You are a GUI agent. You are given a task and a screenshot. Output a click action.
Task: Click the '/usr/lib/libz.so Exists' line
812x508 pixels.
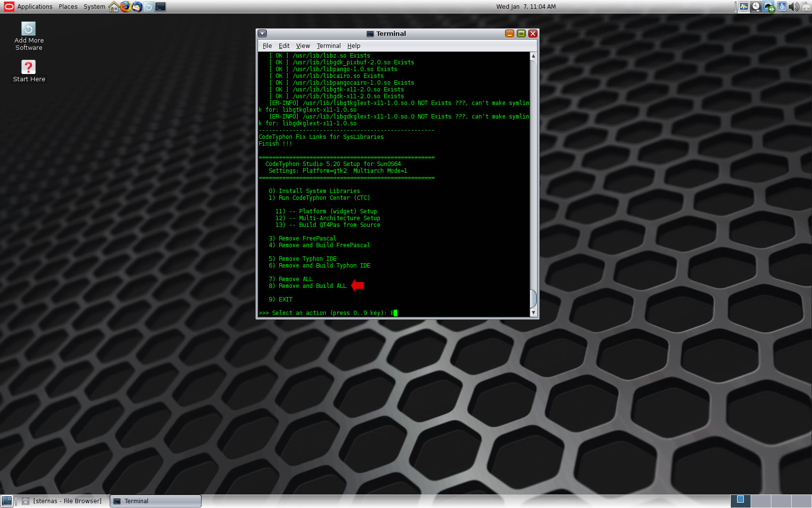[319, 56]
